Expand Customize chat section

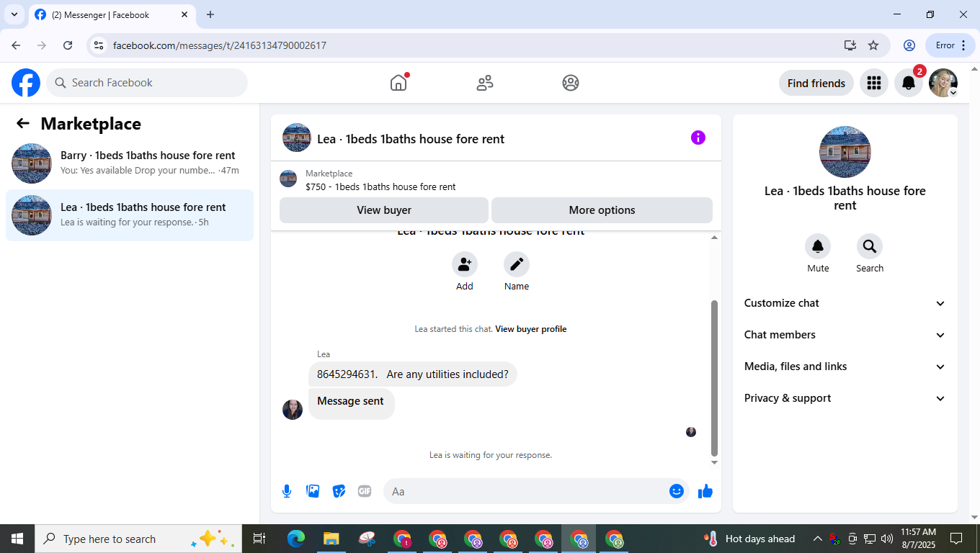845,303
